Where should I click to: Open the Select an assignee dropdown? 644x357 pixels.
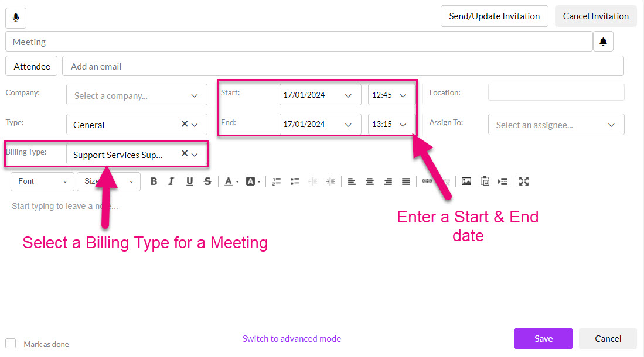coord(556,125)
